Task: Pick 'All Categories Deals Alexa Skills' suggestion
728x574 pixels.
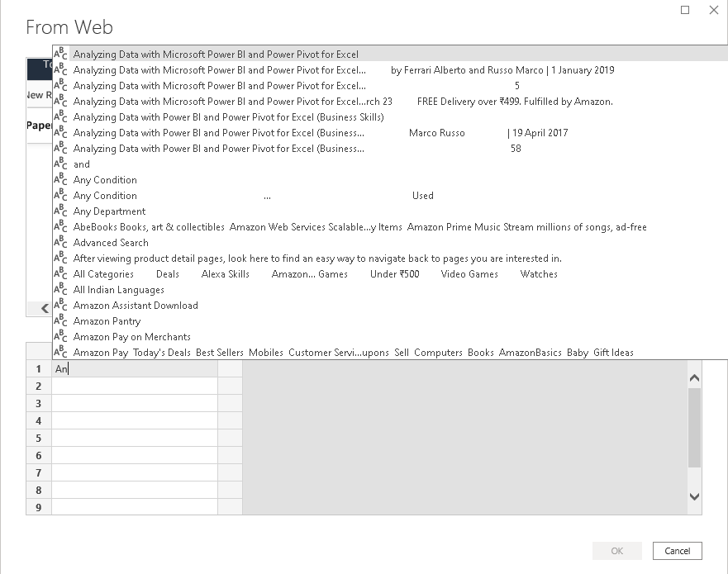Action: 390,274
